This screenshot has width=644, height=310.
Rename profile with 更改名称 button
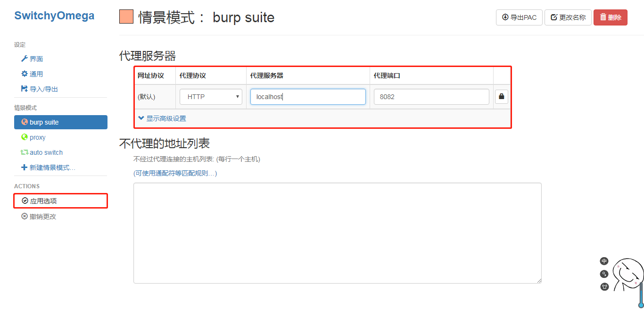click(568, 17)
